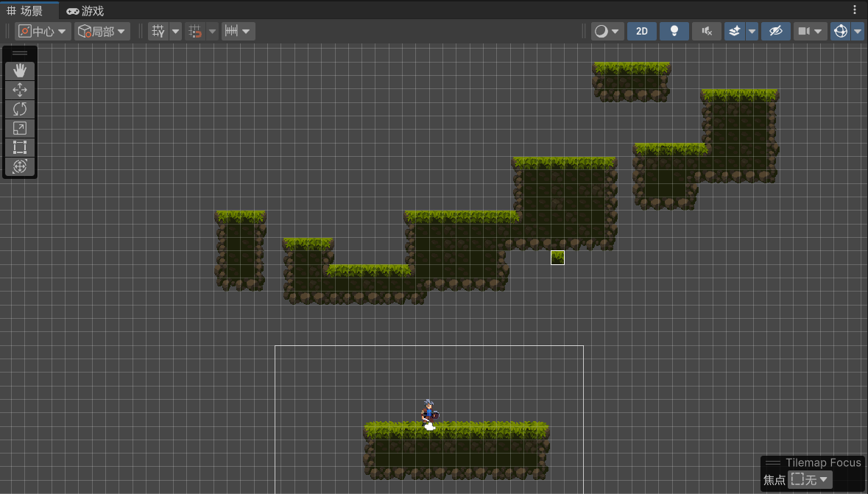This screenshot has width=868, height=494.
Task: Select the Transform tool
Action: pyautogui.click(x=20, y=166)
